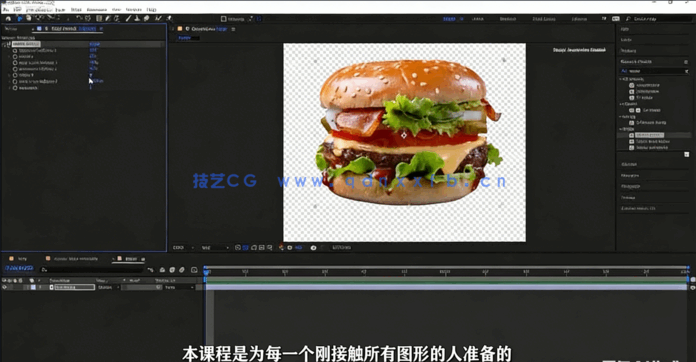Viewport: 696px width, 362px height.
Task: Select the Selection arrow tool
Action: pyautogui.click(x=20, y=19)
